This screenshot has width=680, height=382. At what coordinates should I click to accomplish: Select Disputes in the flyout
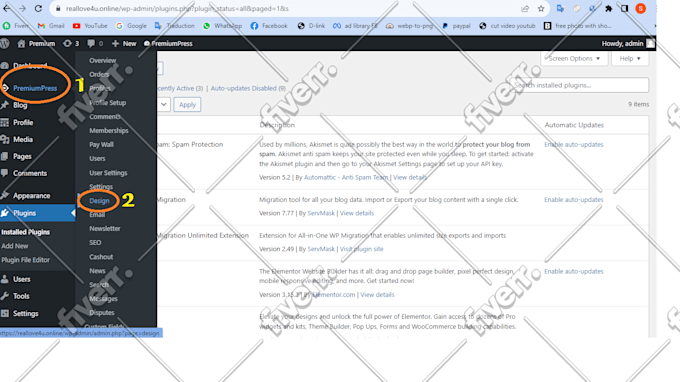tap(102, 313)
